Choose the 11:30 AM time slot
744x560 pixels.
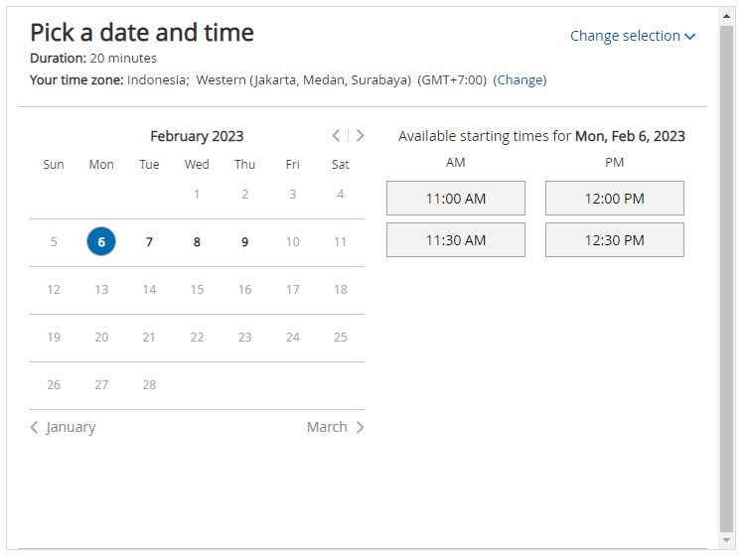455,240
